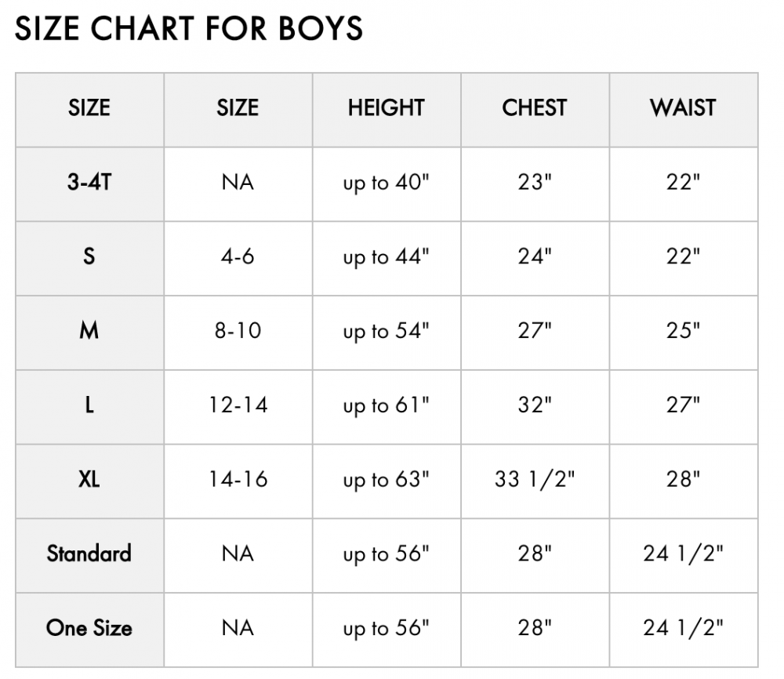The height and width of the screenshot is (679, 784).
Task: Click the M size row label
Action: [x=89, y=331]
